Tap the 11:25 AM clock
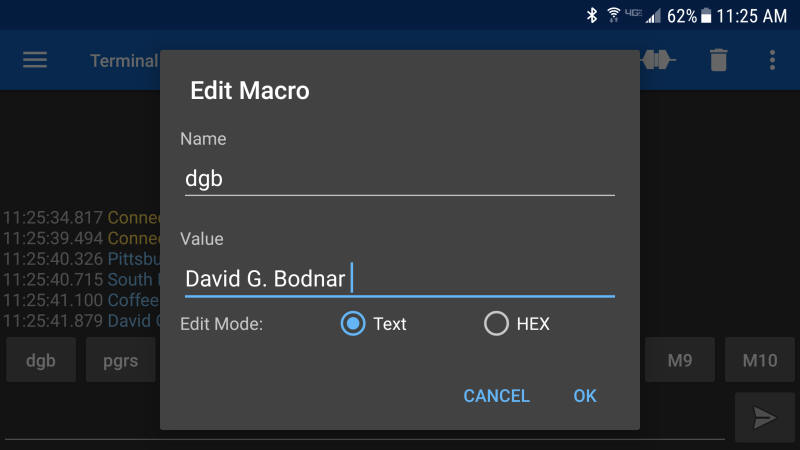The width and height of the screenshot is (800, 450). click(x=750, y=16)
